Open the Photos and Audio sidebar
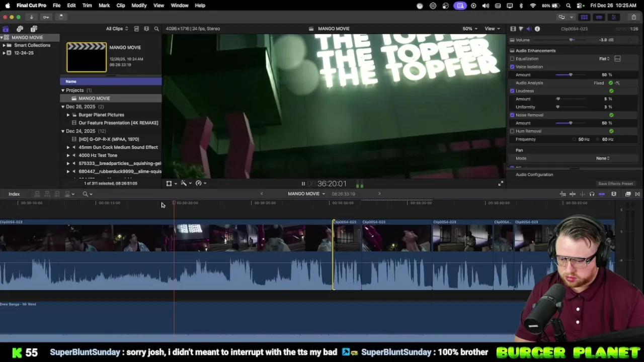 pos(20,29)
